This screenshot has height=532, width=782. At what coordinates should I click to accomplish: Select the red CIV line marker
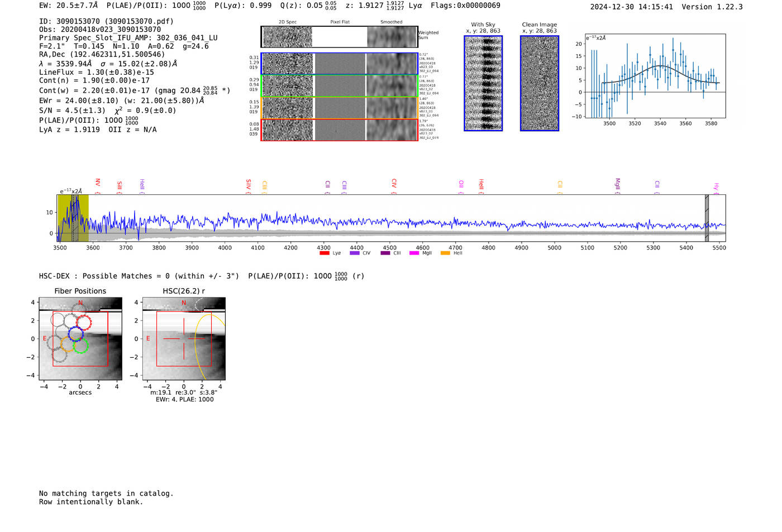[394, 186]
